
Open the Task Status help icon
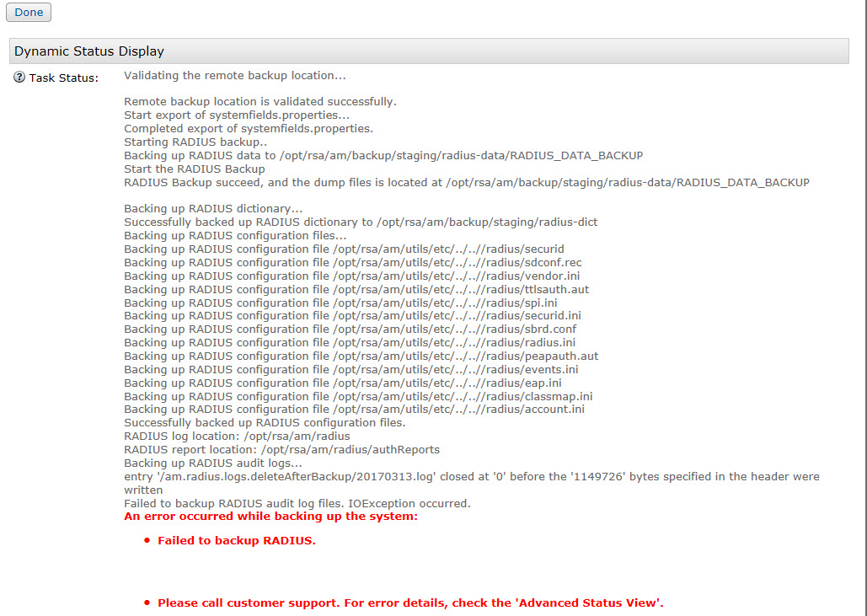[19, 78]
